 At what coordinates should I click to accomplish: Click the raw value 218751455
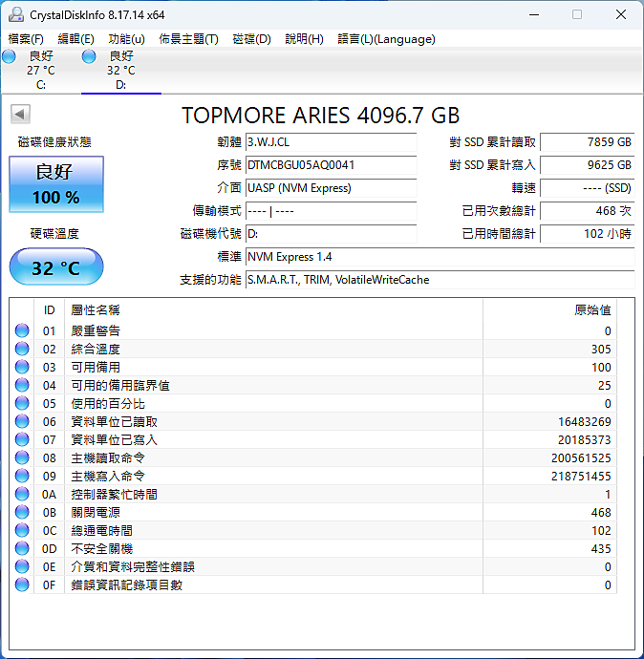click(581, 476)
